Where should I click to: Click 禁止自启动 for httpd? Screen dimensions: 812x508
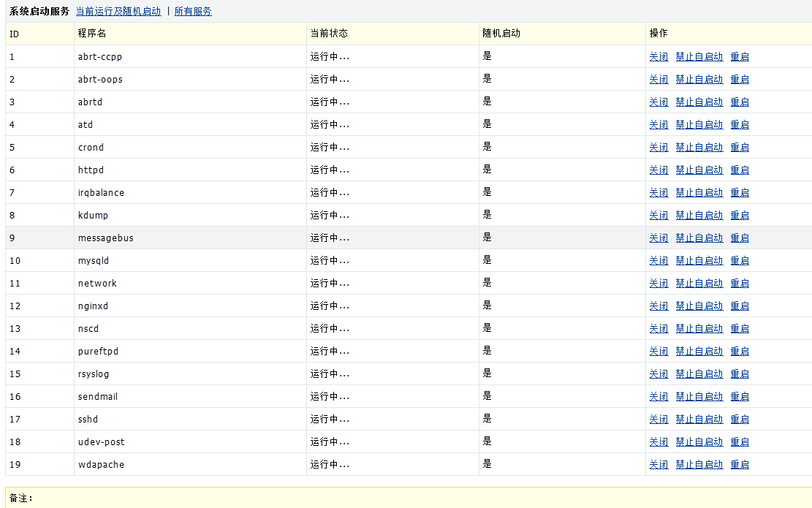pos(699,170)
